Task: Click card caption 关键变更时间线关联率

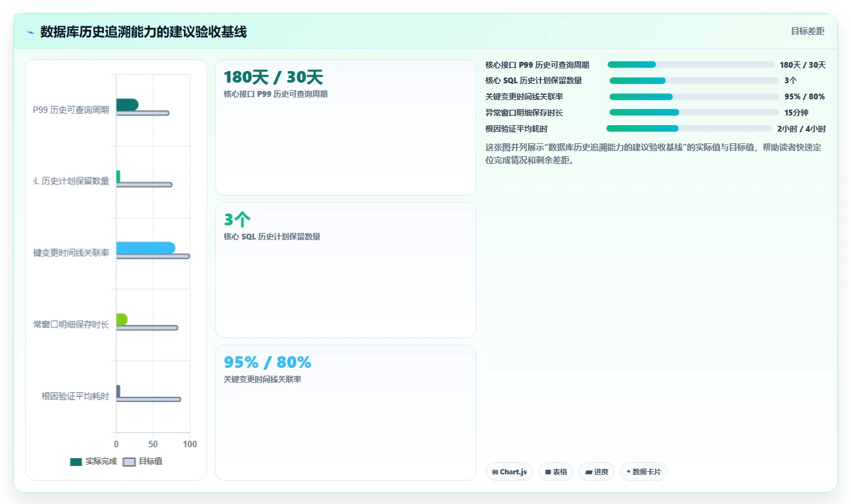Action: pyautogui.click(x=262, y=379)
